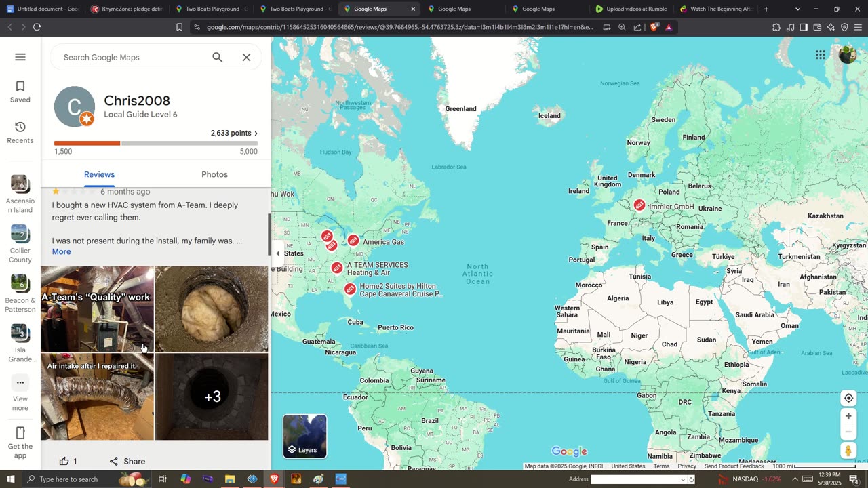Image resolution: width=868 pixels, height=488 pixels.
Task: Open Ascension Island recent item
Action: pos(20,195)
